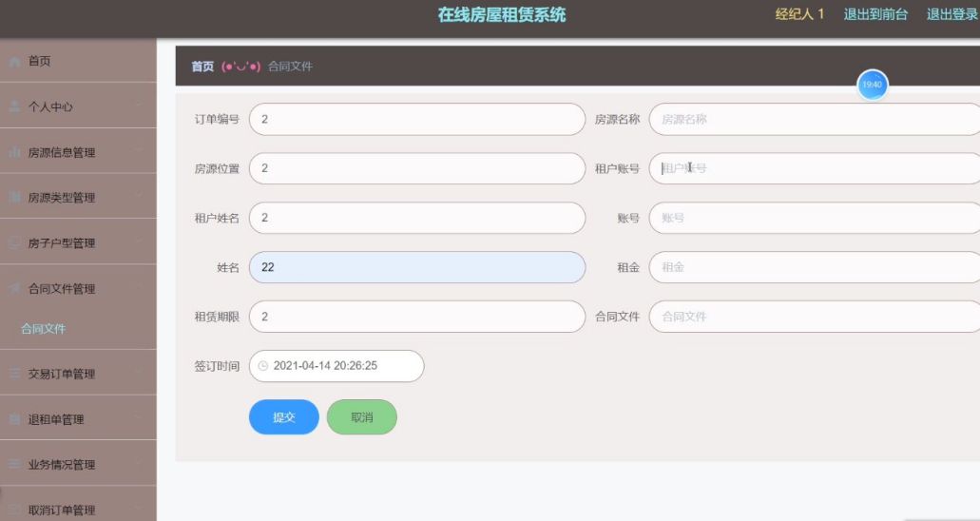
Task: Expand the 业务情况管理 sidebar menu
Action: (78, 464)
